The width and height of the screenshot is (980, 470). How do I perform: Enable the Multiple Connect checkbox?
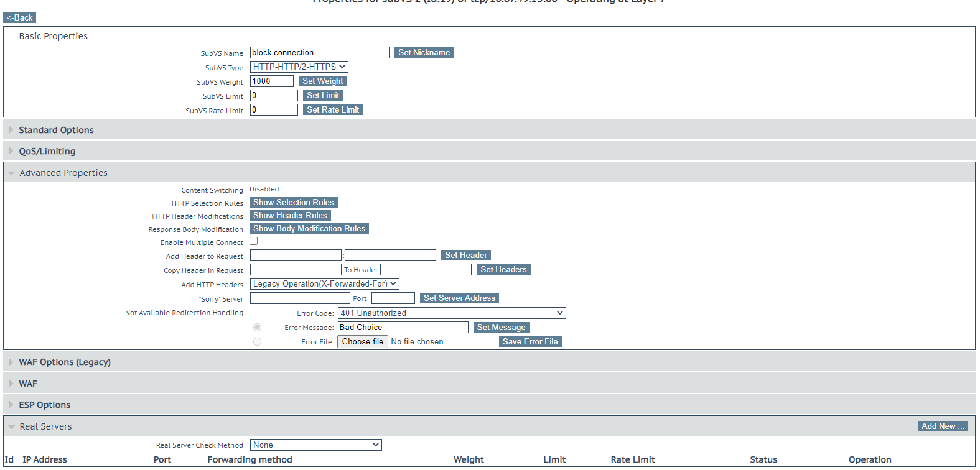coord(254,241)
